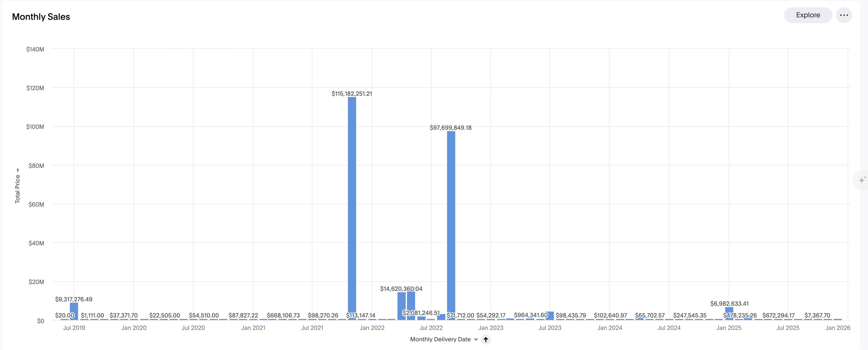
Task: Open the three-dot more options menu
Action: click(844, 15)
